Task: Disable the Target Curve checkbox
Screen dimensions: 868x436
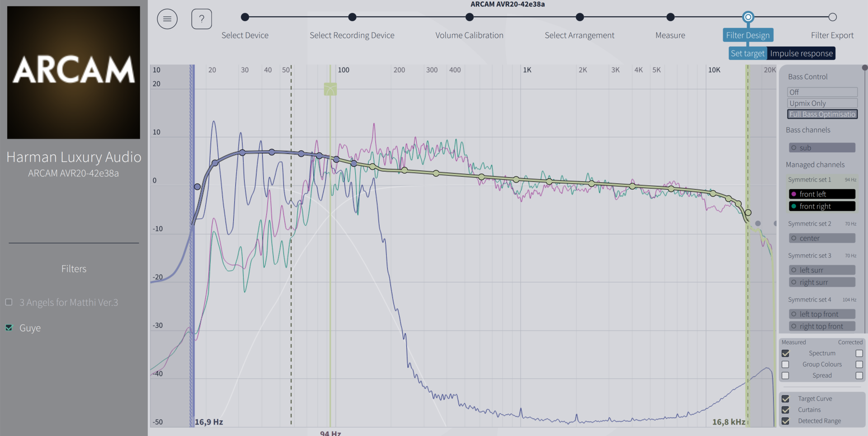Action: [785, 399]
